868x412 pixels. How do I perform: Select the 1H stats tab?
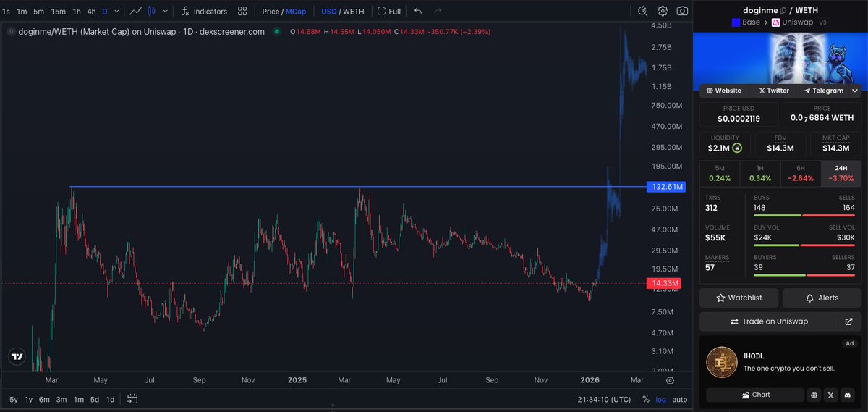coord(760,172)
